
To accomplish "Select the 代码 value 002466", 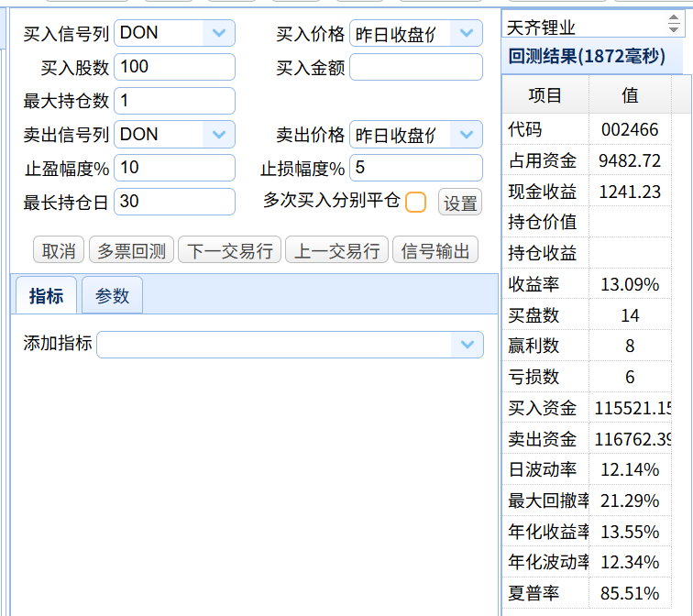I will [631, 129].
